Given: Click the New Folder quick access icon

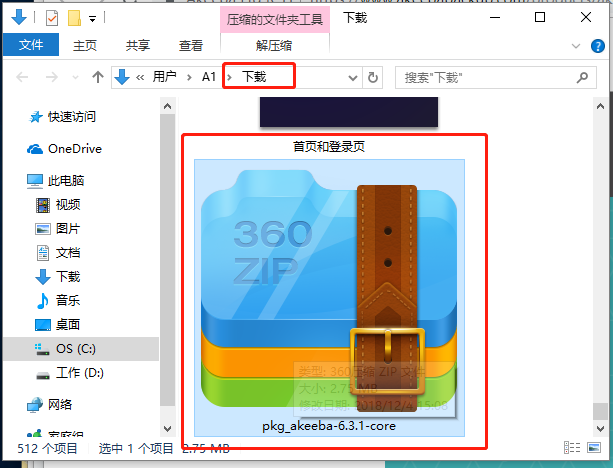Looking at the screenshot, I should tap(74, 18).
